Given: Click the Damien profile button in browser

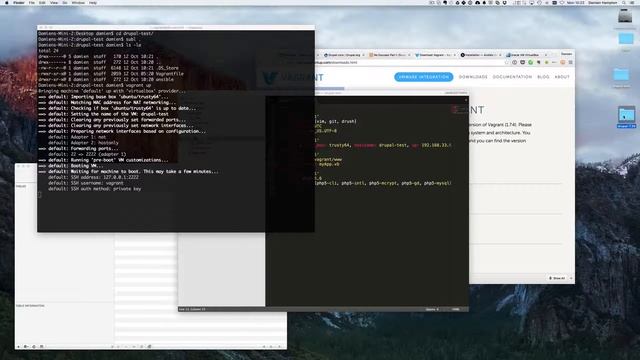Looking at the screenshot, I should pos(566,54).
